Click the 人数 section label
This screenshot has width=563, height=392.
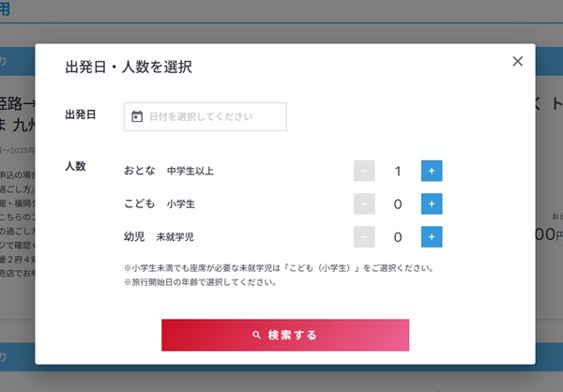tap(75, 166)
